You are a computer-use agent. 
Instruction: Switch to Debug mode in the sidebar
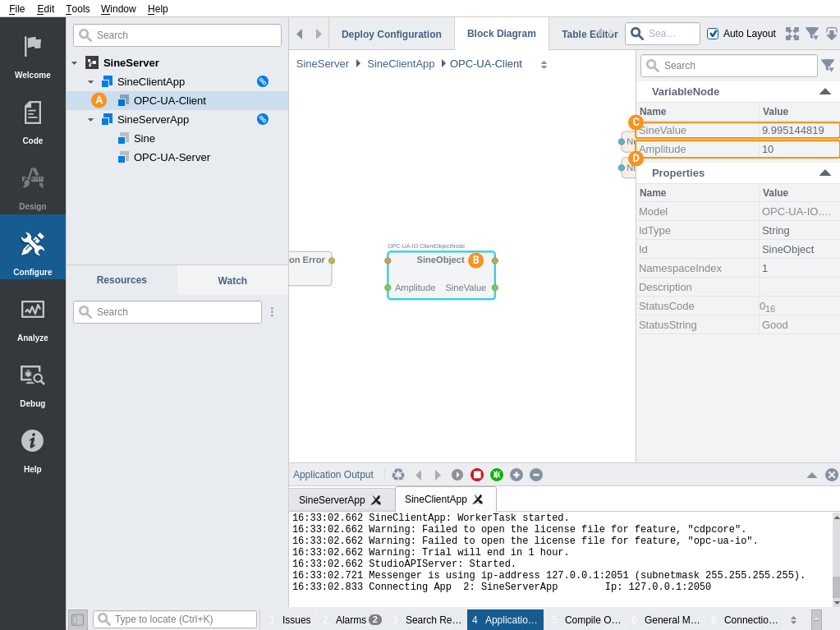33,383
